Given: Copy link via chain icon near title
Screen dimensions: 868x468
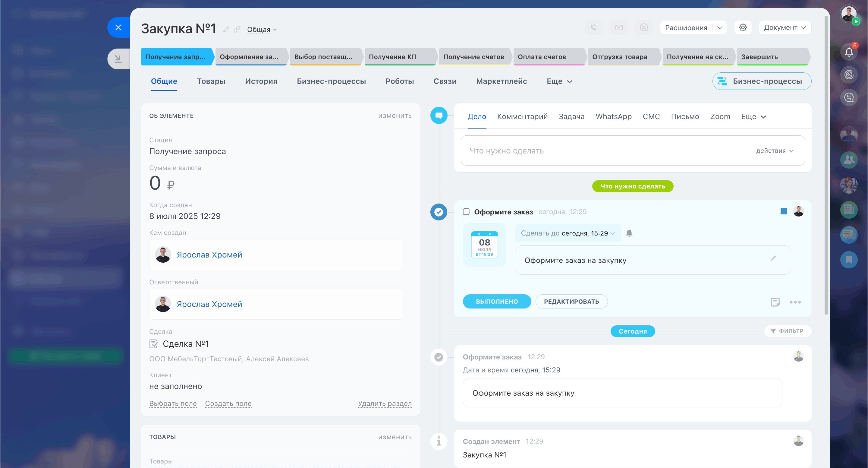Looking at the screenshot, I should tap(237, 30).
